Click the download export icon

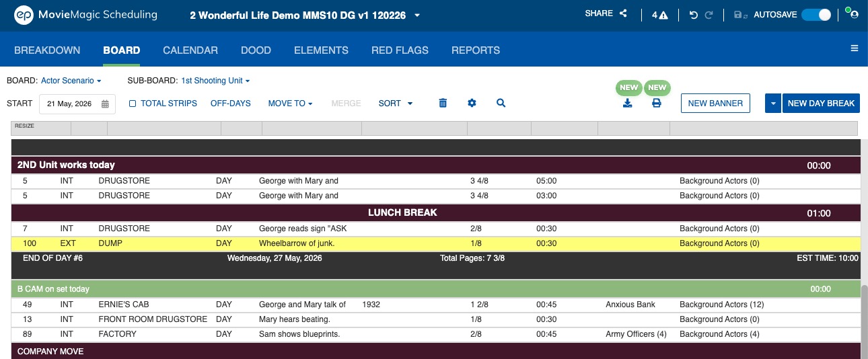(628, 103)
